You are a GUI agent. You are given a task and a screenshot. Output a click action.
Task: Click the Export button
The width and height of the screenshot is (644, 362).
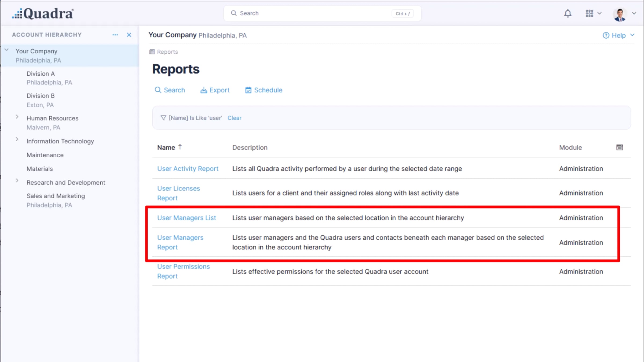point(215,90)
